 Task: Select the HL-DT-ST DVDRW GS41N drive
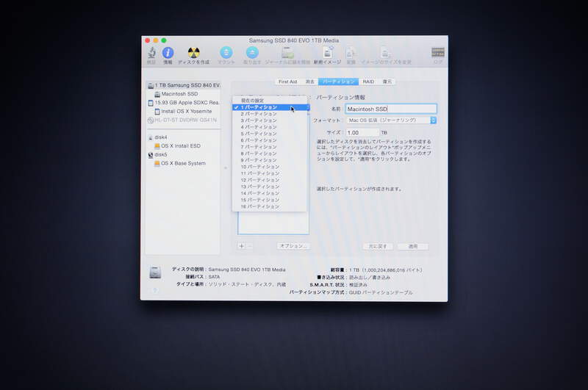tap(182, 120)
